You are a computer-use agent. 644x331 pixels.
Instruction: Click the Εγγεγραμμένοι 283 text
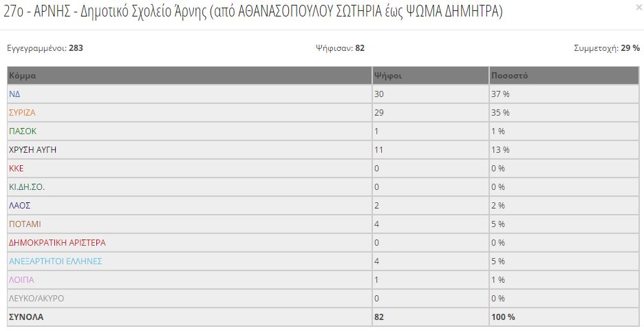point(45,48)
